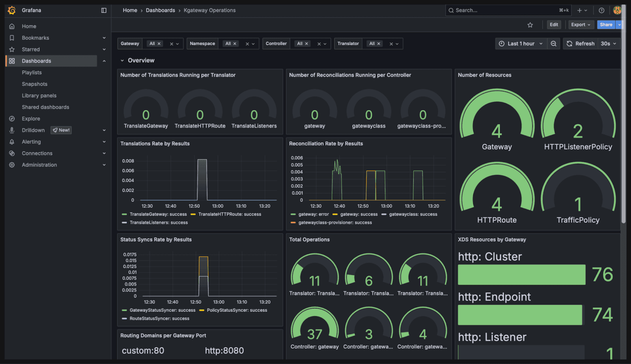Screen dimensions: 631x364
Task: Click the Edit button
Action: pyautogui.click(x=553, y=24)
